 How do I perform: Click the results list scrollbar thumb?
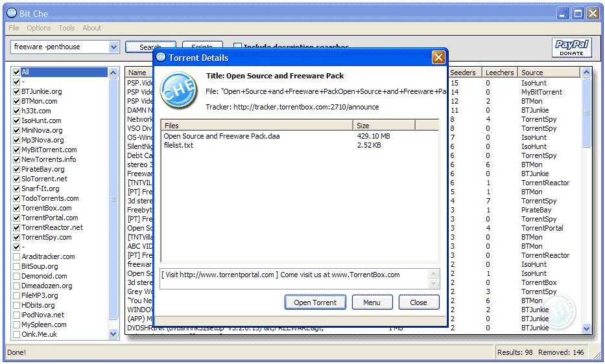586,112
